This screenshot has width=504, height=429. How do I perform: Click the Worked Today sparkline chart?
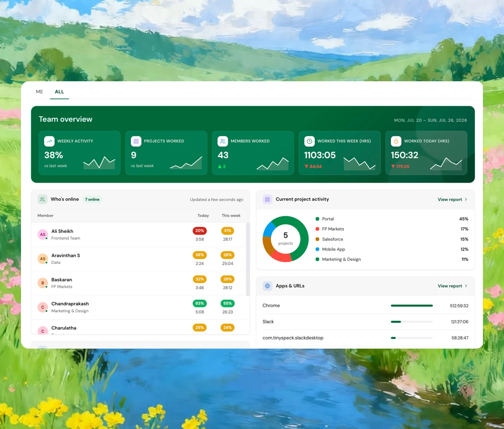click(x=446, y=163)
